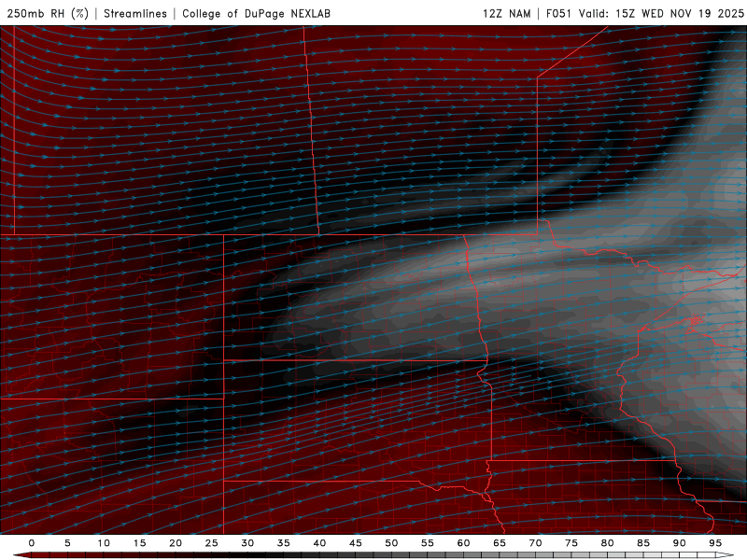Click the "35" label on the color scale
Image resolution: width=747 pixels, height=560 pixels.
(284, 543)
